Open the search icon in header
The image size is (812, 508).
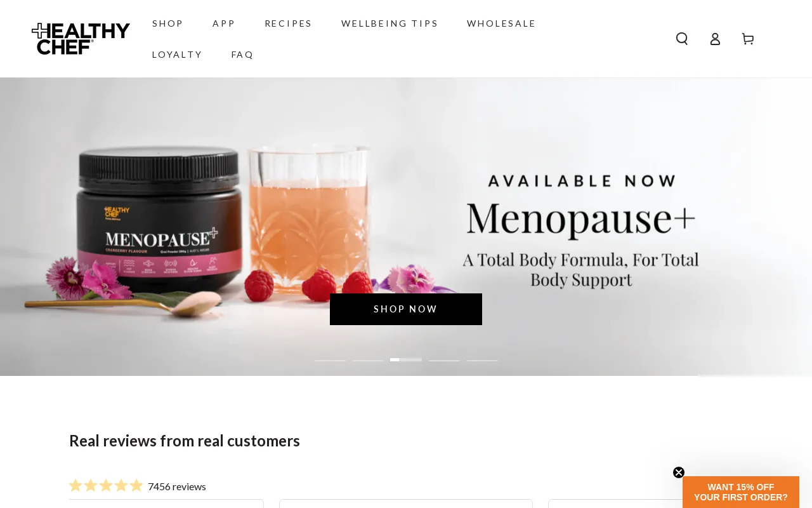[x=682, y=39]
